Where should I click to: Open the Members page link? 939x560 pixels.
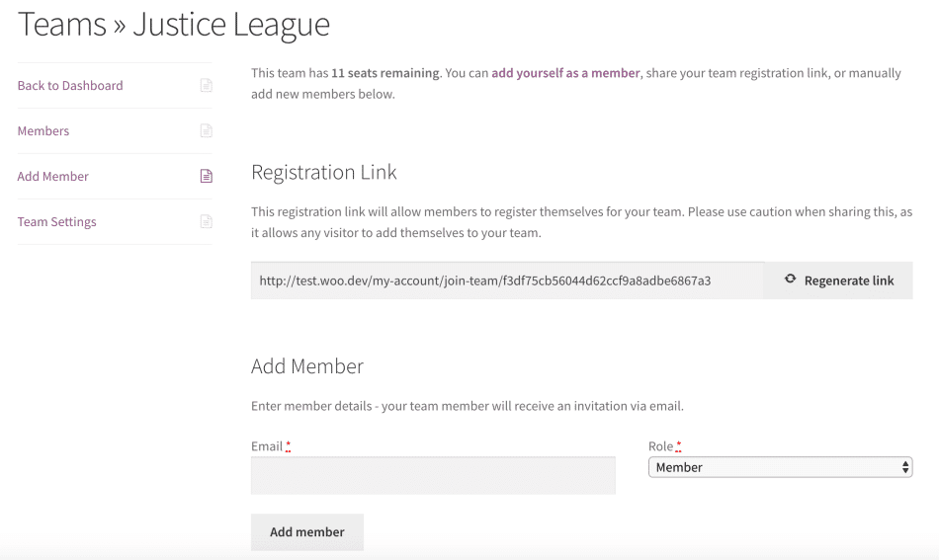tap(43, 131)
